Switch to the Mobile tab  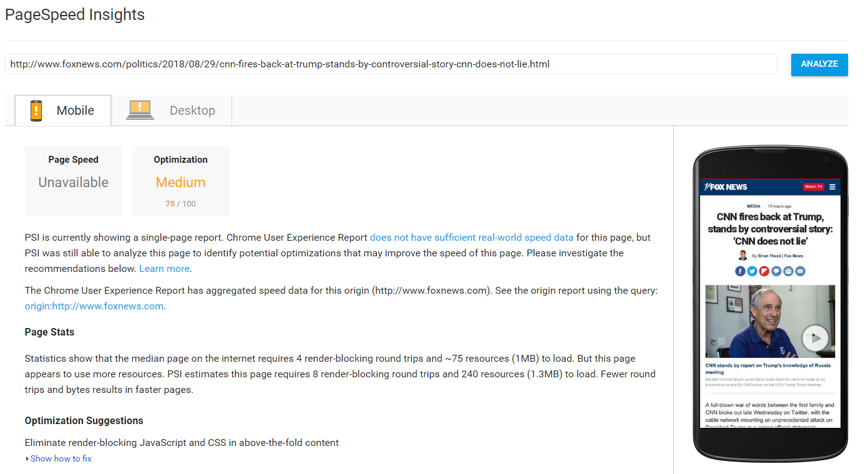[63, 110]
